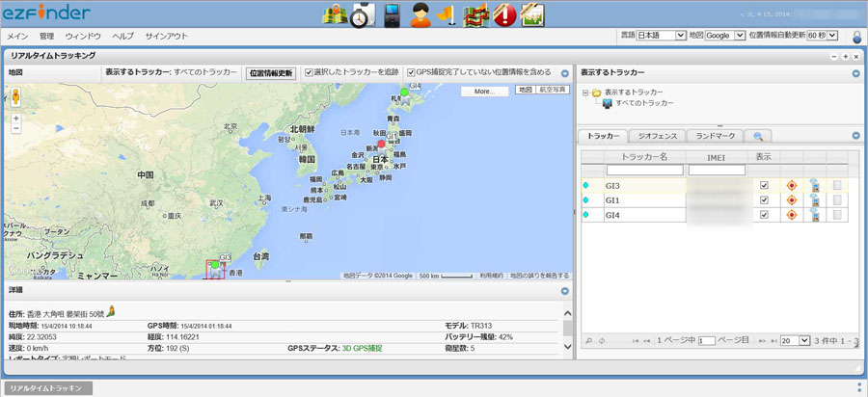Open the orange flag landmark icon
868x397 pixels.
click(447, 14)
